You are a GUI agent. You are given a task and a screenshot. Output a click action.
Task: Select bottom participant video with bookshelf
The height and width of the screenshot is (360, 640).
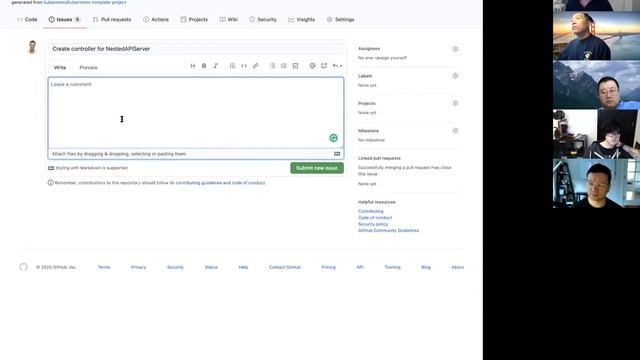click(596, 183)
